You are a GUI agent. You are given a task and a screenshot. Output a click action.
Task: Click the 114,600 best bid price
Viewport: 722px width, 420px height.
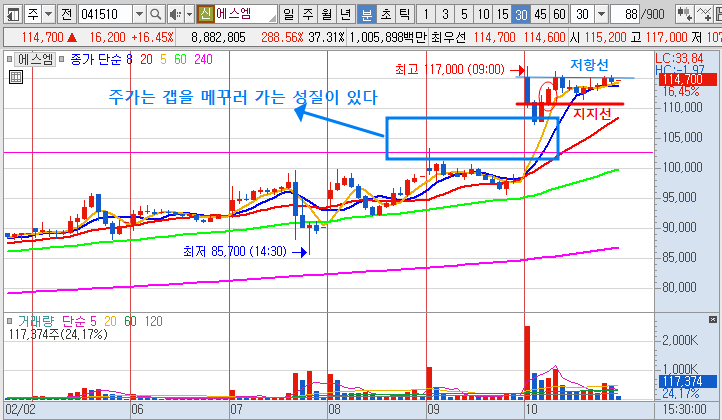pyautogui.click(x=545, y=37)
